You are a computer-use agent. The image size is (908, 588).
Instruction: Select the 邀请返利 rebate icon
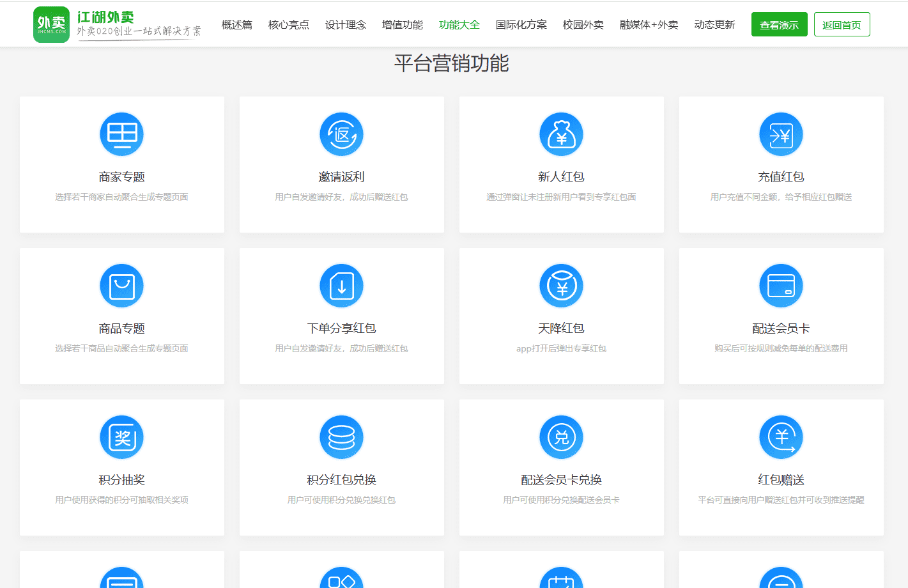pos(341,134)
